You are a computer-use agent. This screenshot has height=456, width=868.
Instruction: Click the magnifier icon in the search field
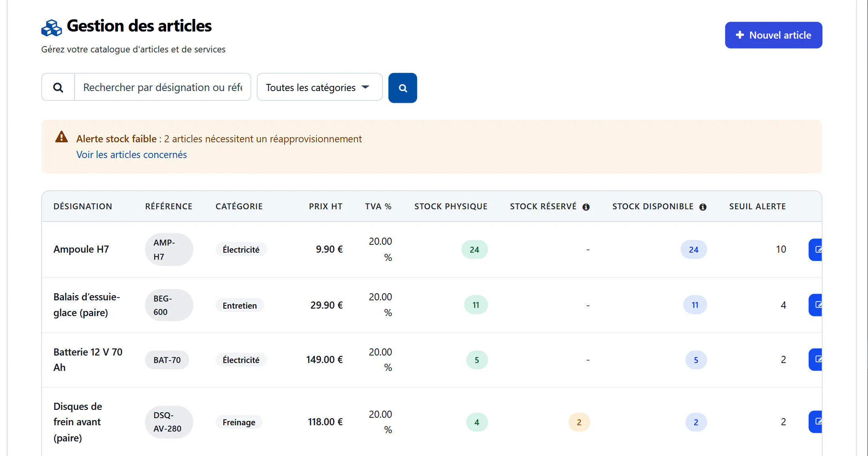pyautogui.click(x=58, y=87)
